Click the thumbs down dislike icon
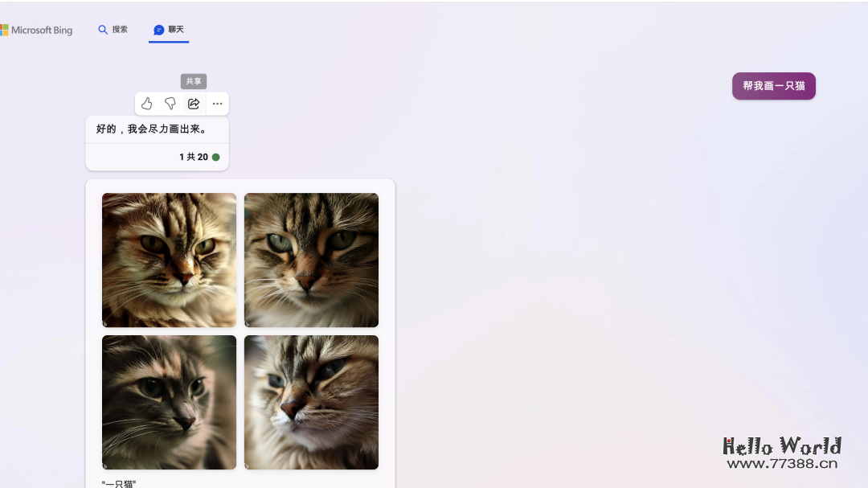Screen dimensions: 868x488 click(170, 104)
